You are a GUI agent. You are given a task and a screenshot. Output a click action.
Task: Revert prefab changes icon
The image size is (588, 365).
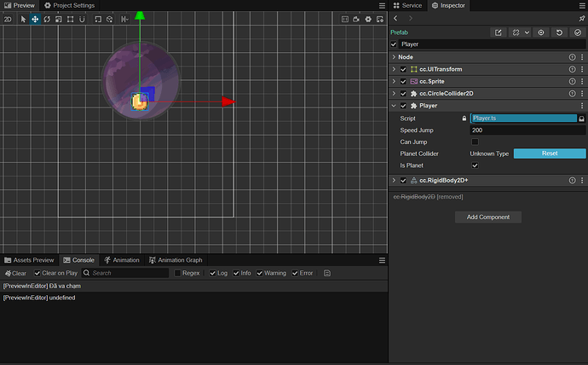559,32
